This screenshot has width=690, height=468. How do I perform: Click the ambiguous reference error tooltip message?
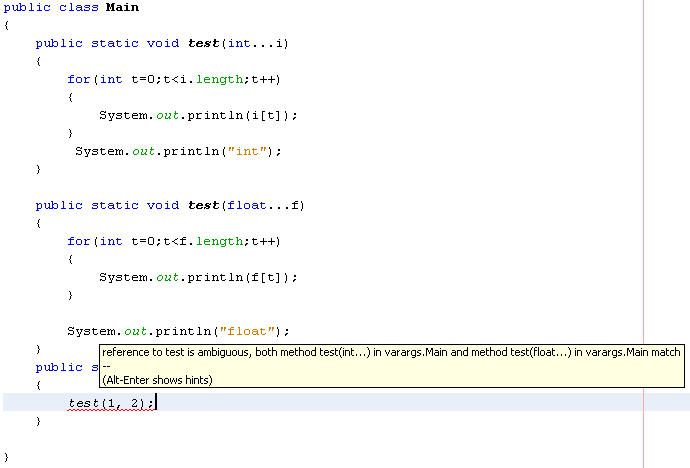pos(390,353)
